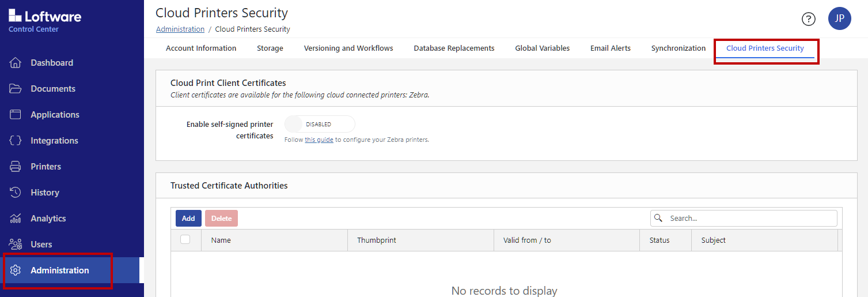The image size is (868, 297).
Task: Open the Email Alerts tab
Action: 610,48
